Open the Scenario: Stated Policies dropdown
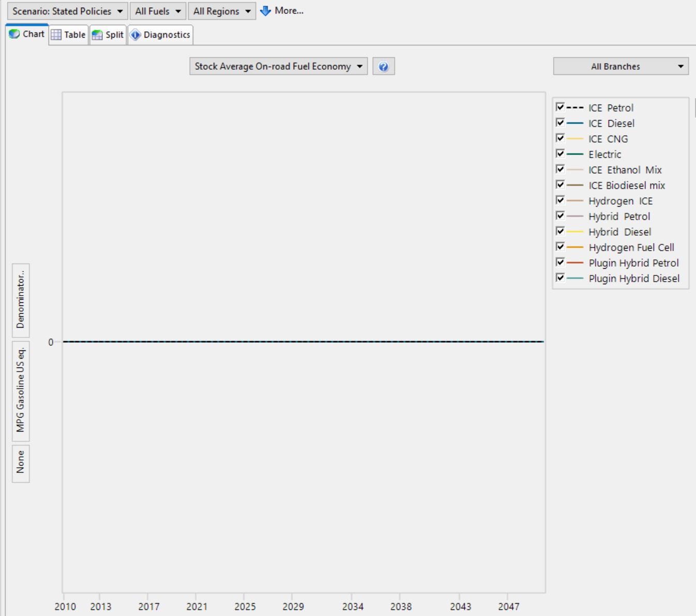This screenshot has width=696, height=616. (67, 11)
